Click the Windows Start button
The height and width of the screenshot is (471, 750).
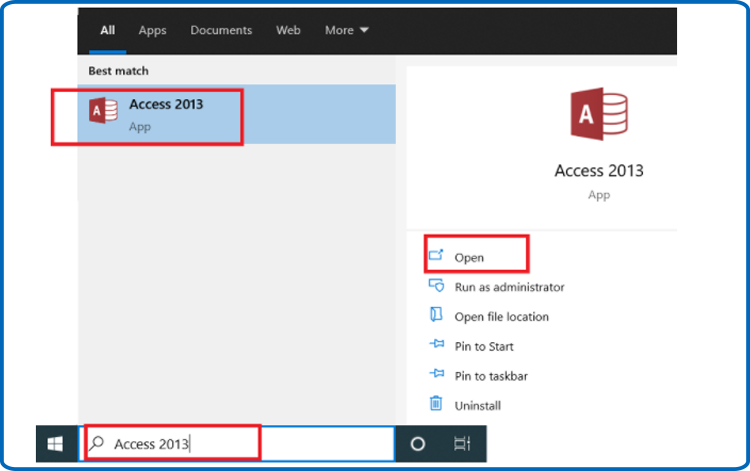click(55, 444)
